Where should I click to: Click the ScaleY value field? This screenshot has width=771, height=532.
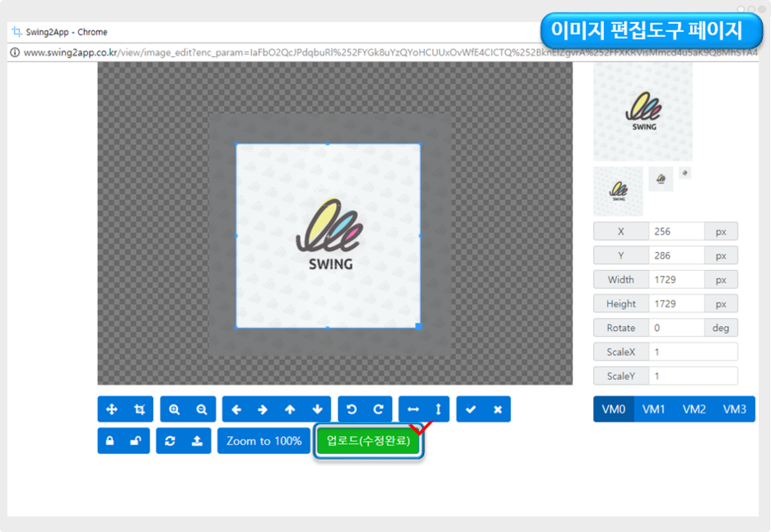694,376
